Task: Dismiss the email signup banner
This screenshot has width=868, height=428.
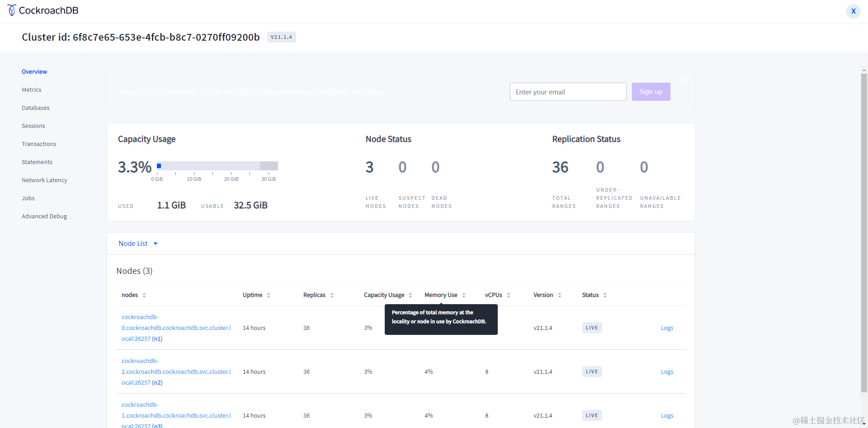Action: (684, 80)
